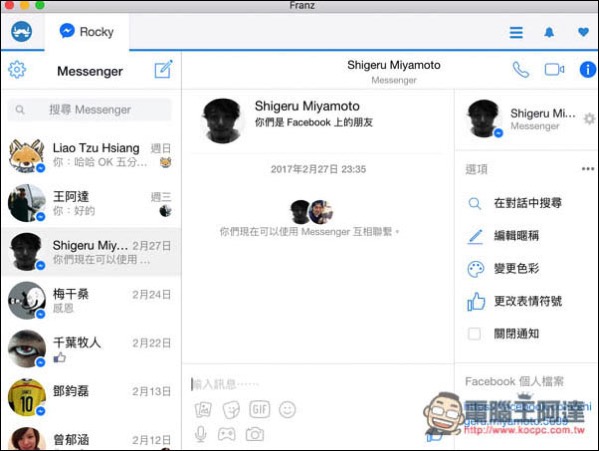The width and height of the screenshot is (599, 451).
Task: Open the emoji smiley picker
Action: 287,410
